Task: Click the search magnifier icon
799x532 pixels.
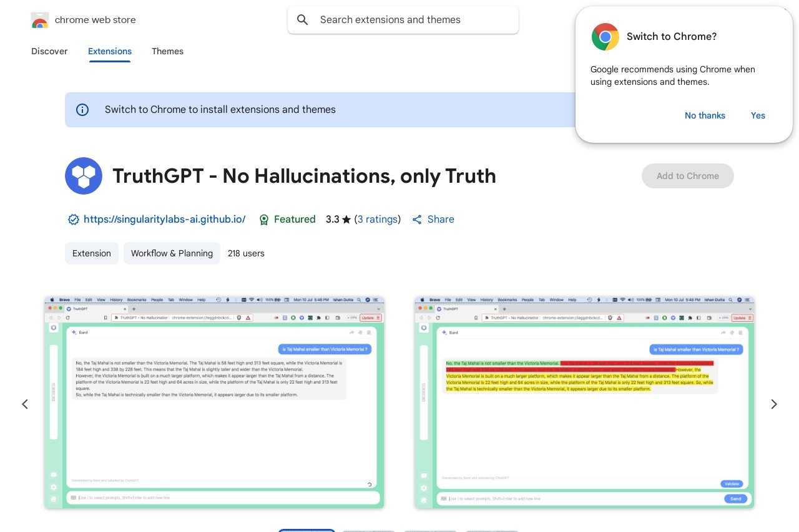Action: 303,20
